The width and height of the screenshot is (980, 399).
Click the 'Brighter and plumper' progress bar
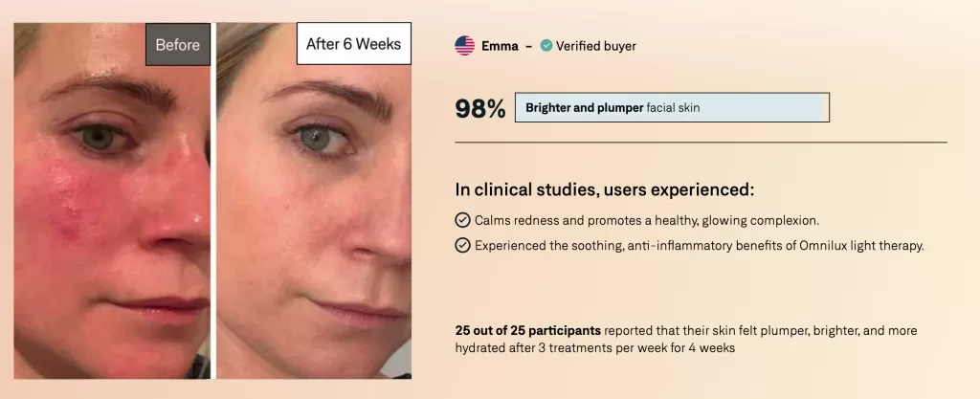(672, 107)
